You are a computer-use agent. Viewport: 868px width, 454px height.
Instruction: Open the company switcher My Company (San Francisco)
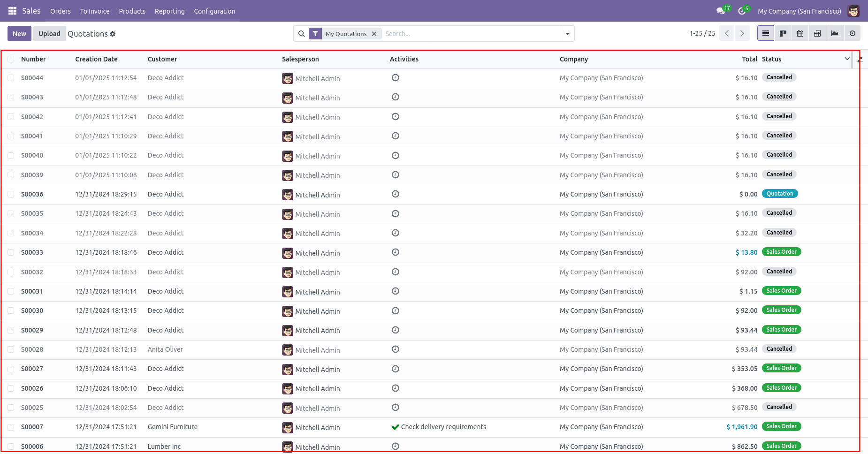click(x=799, y=11)
